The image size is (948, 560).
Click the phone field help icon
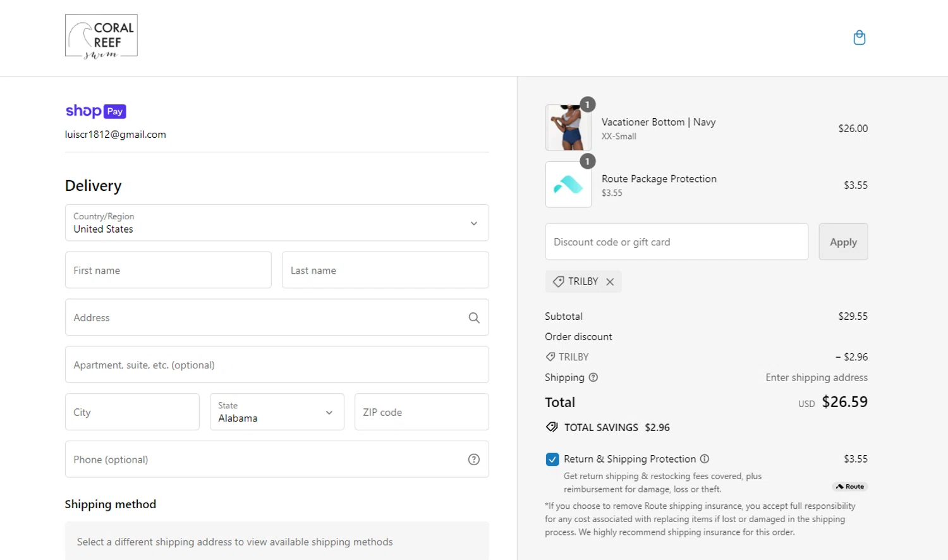474,460
